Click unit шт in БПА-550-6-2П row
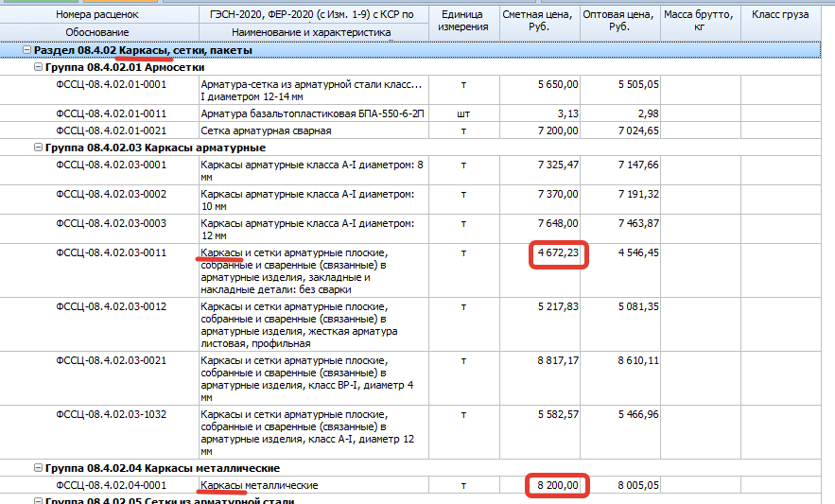The image size is (835, 504). click(463, 113)
